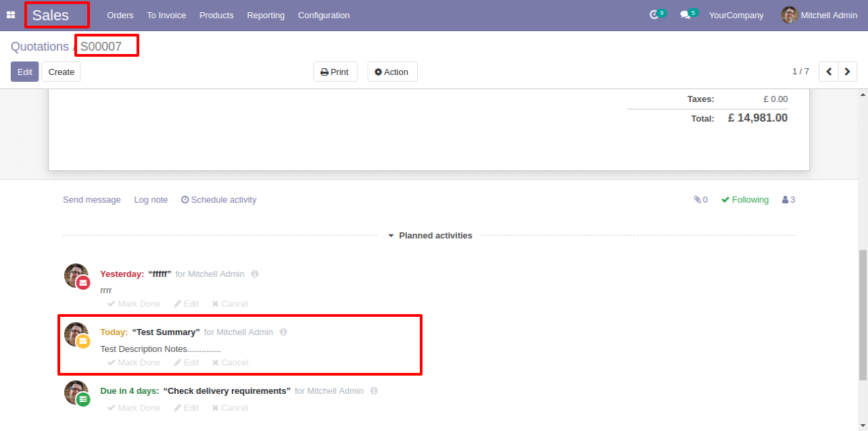Edit the "Test Summary" activity
Screen dimensions: 868x431
[x=186, y=363]
